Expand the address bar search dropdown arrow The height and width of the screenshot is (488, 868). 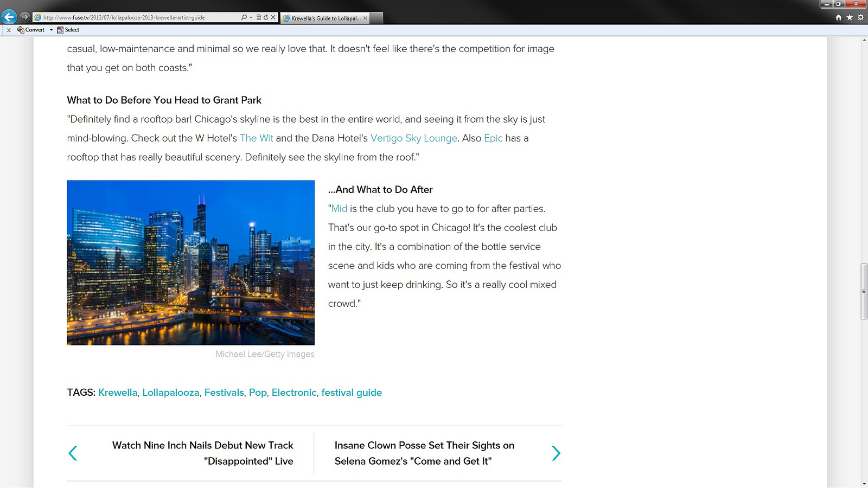(x=251, y=17)
